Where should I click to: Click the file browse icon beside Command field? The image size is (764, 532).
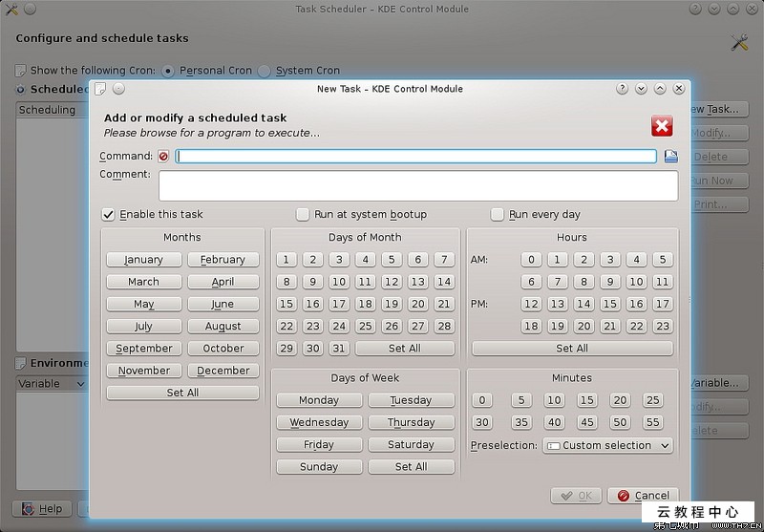pos(670,157)
